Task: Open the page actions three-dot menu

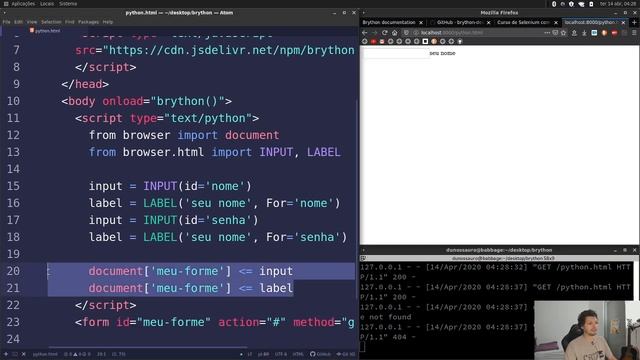Action: (x=547, y=33)
